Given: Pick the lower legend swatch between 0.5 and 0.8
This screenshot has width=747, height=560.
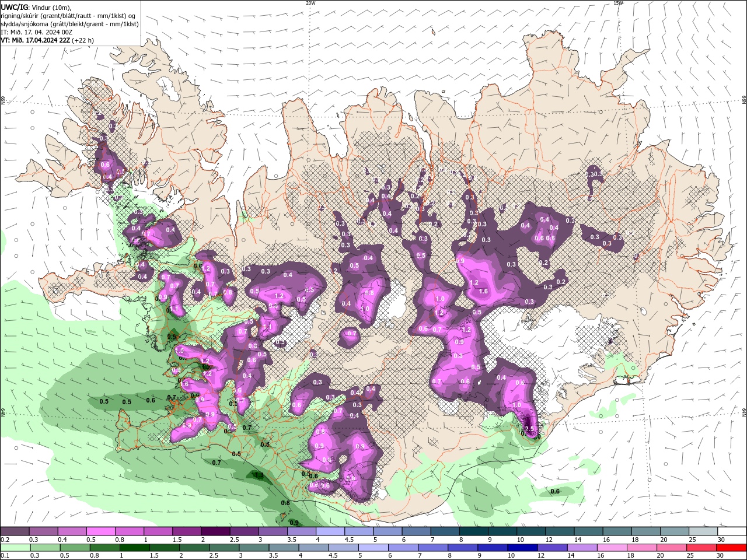Looking at the screenshot, I should click(75, 548).
